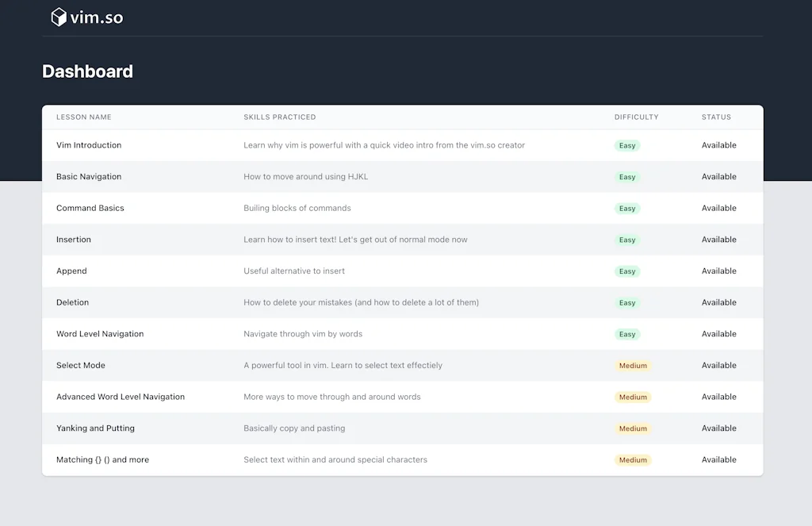Click the Dashboard page heading

click(x=87, y=71)
